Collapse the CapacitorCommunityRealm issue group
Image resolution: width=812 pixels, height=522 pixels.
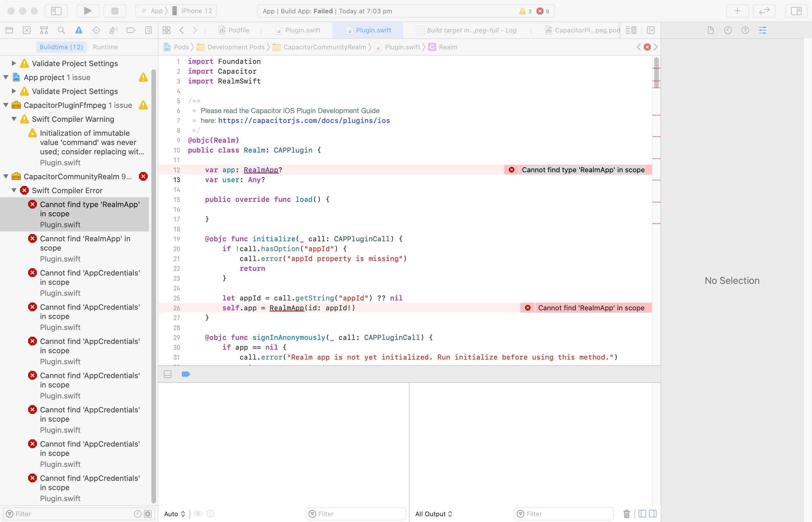click(6, 176)
